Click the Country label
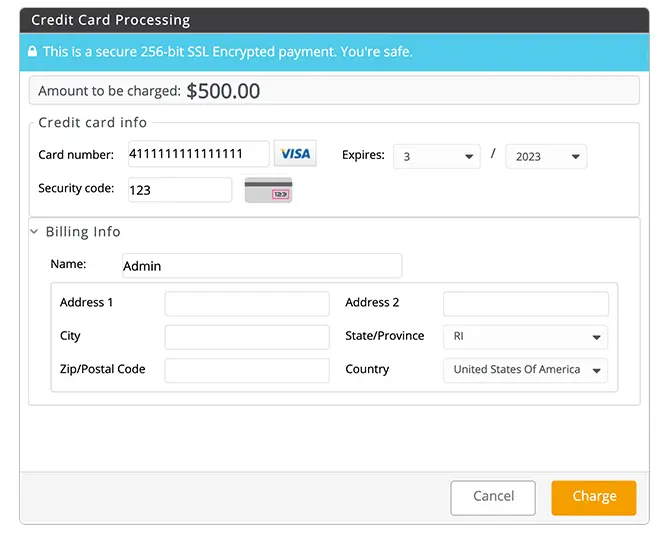670x533 pixels. click(367, 369)
